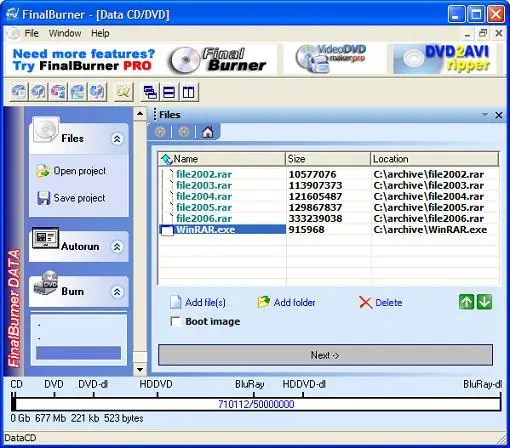Click the Next -> button

point(325,355)
